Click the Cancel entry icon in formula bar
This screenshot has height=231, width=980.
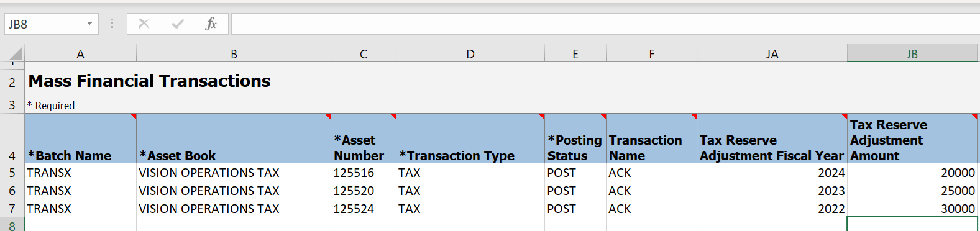click(144, 24)
